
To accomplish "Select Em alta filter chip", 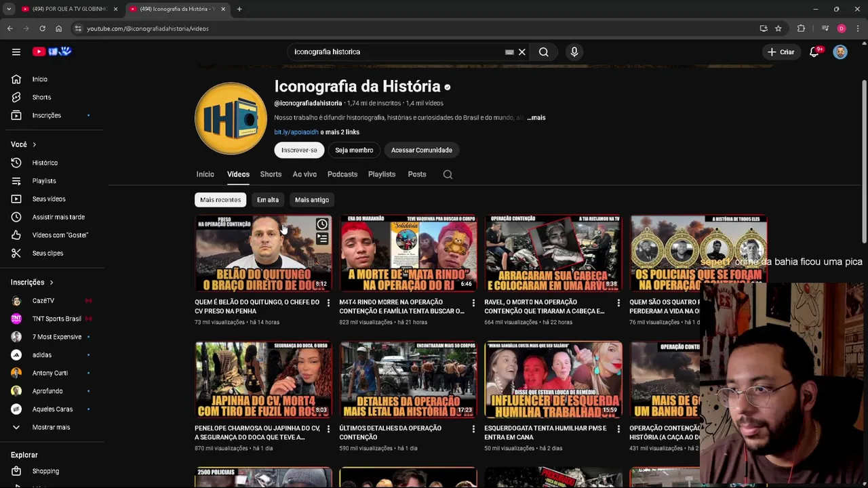I will click(x=268, y=200).
